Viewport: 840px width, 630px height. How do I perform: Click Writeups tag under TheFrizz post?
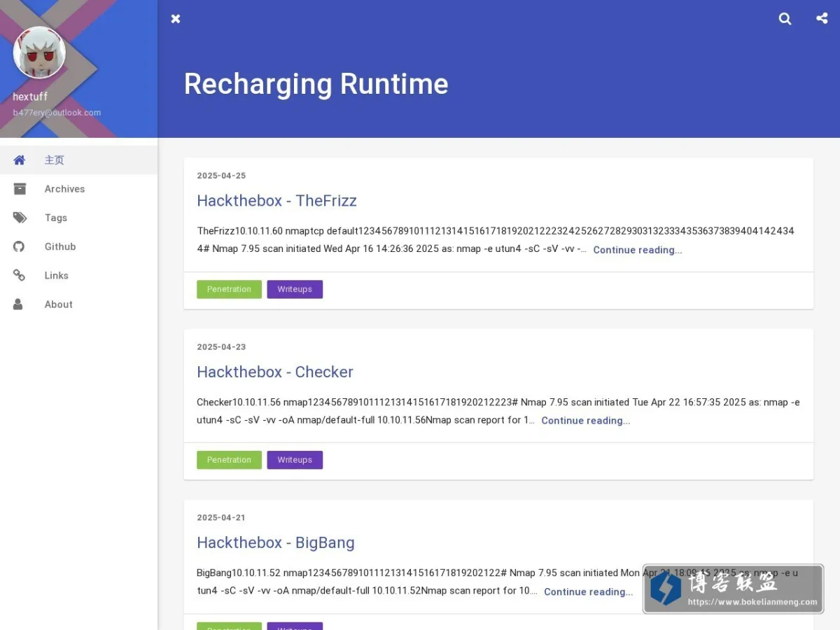point(295,289)
